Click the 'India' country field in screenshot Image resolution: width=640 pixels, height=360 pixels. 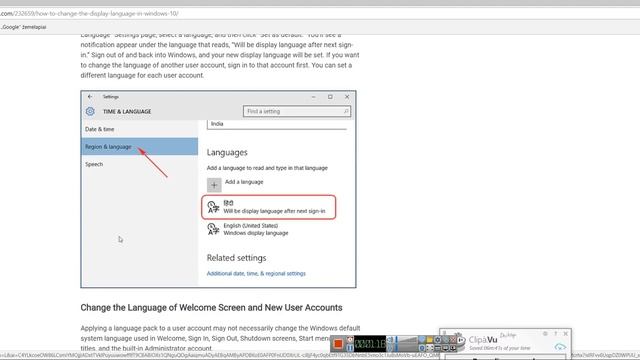277,124
